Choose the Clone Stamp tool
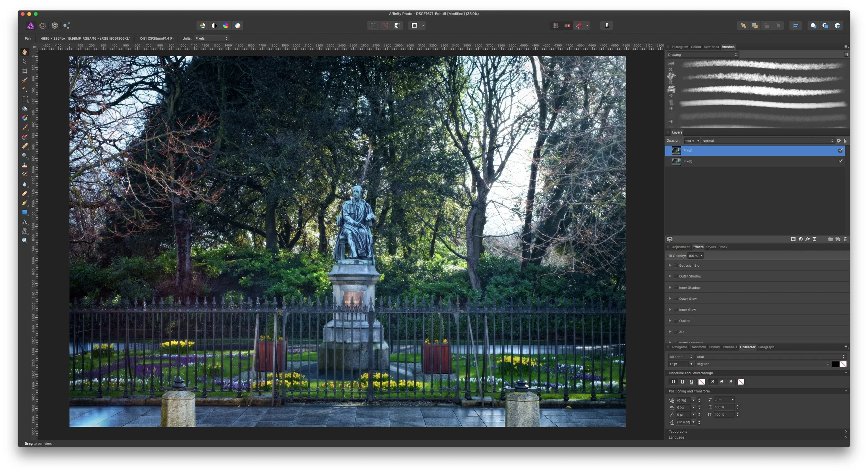This screenshot has height=473, width=868. click(x=25, y=165)
